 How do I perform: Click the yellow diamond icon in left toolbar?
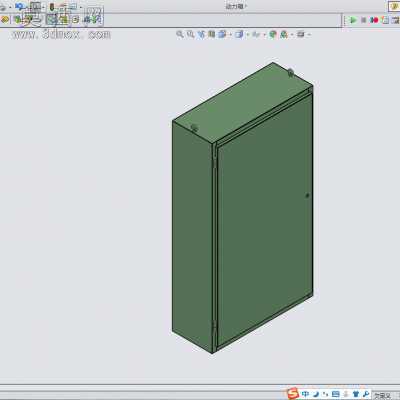coord(5,20)
